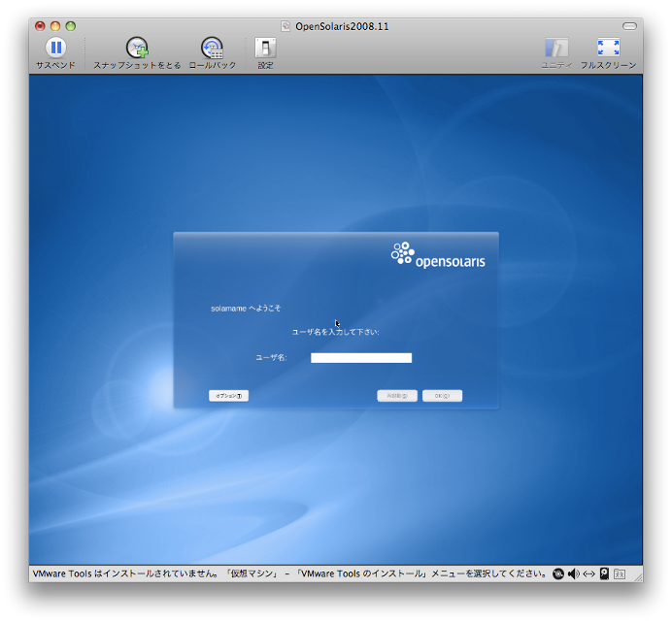Viewport: 672px width, 622px height.
Task: Switch to Unity view (ユニティ)
Action: tap(556, 48)
